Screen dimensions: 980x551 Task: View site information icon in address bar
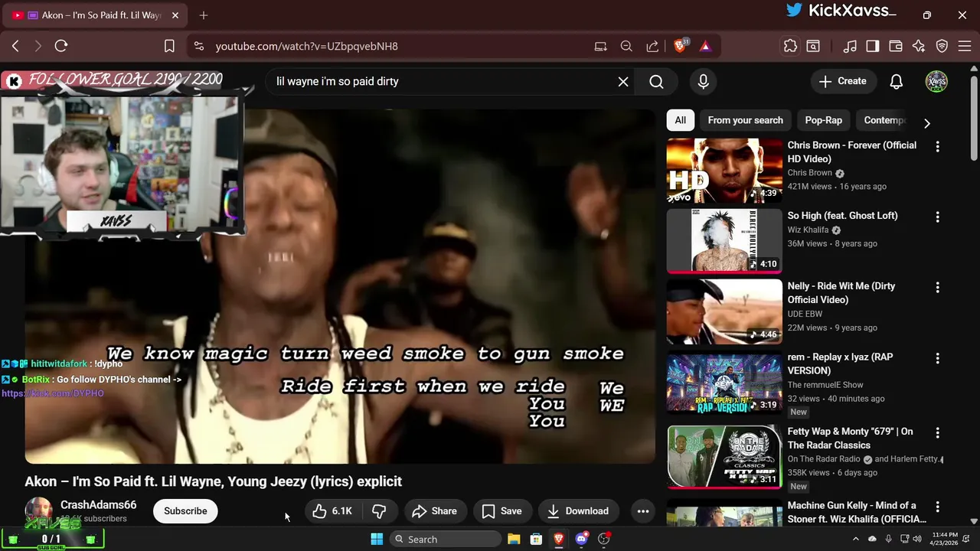199,46
